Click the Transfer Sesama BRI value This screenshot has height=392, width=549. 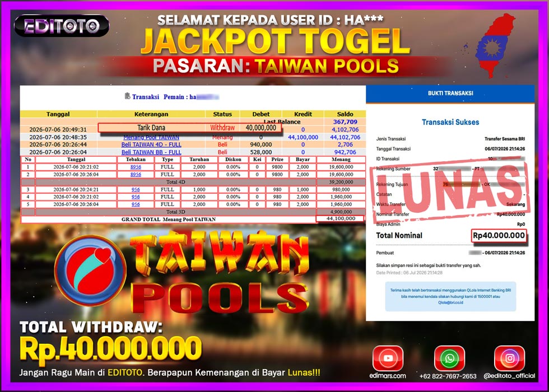coord(505,139)
